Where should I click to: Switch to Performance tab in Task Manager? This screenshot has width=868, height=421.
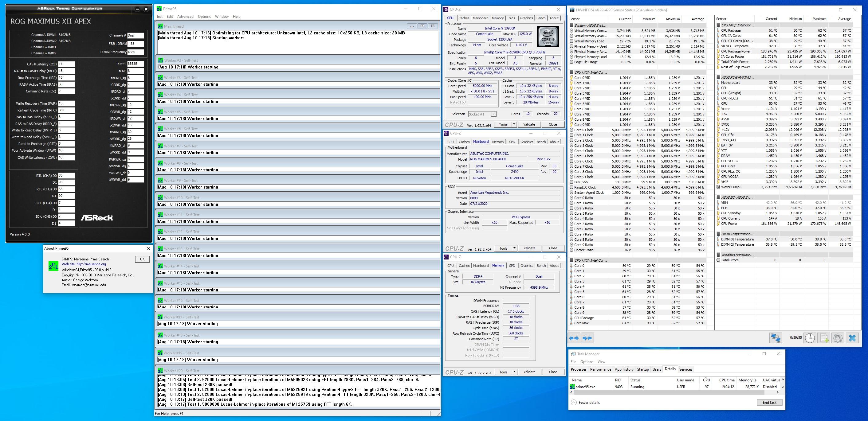[600, 369]
